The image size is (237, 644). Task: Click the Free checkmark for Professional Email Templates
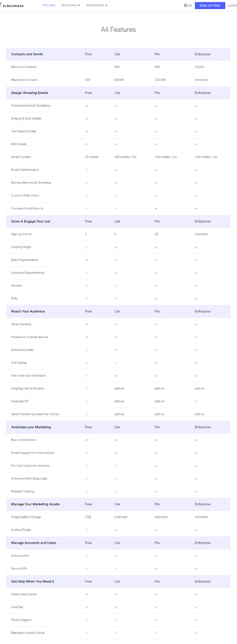[x=87, y=105]
